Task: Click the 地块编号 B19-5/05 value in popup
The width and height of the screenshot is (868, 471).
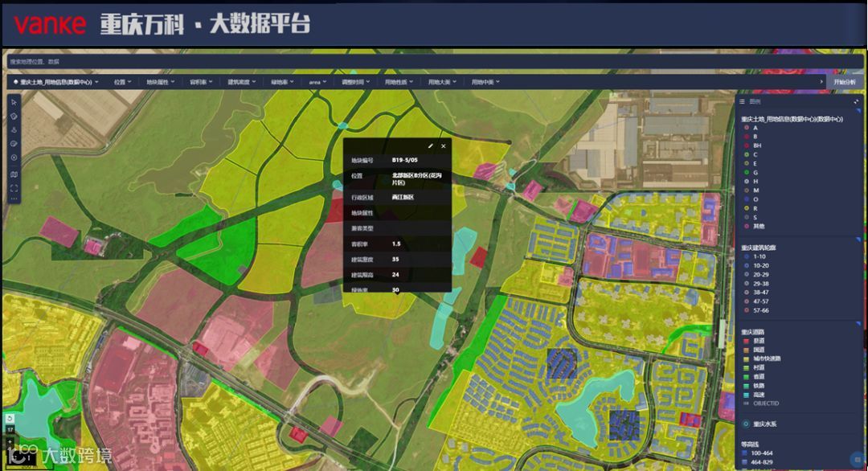Action: 404,160
